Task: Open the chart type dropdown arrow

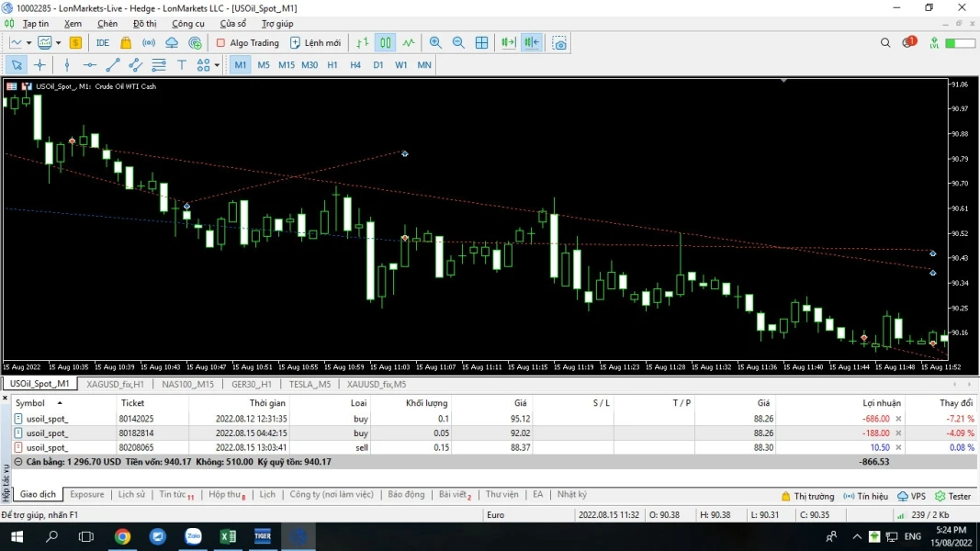Action: (28, 43)
